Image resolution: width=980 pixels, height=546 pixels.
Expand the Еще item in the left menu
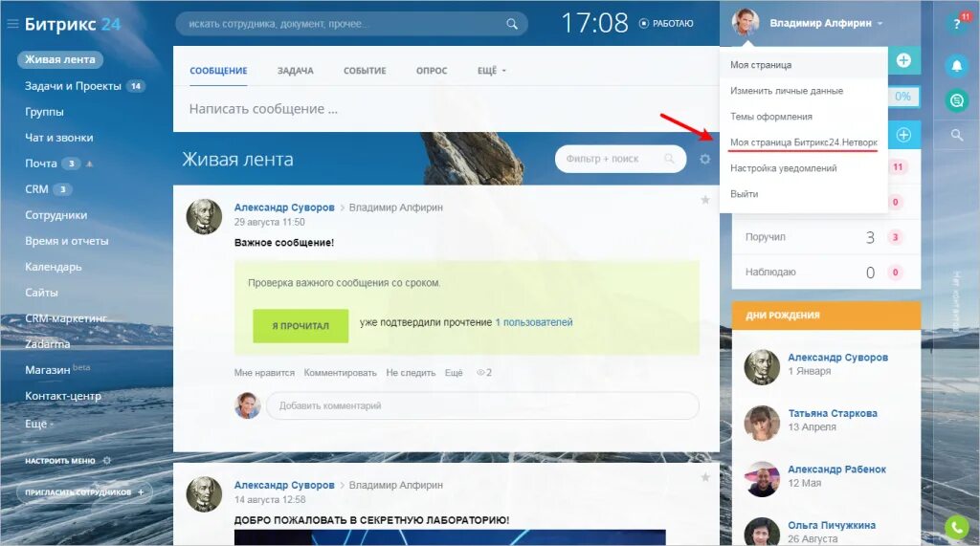click(x=38, y=424)
